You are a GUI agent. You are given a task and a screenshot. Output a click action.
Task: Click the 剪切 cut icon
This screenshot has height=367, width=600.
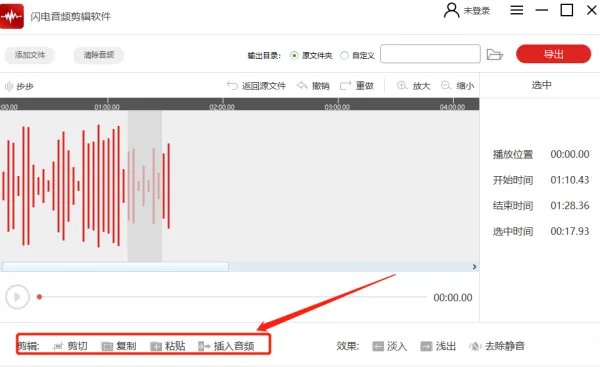pos(58,346)
